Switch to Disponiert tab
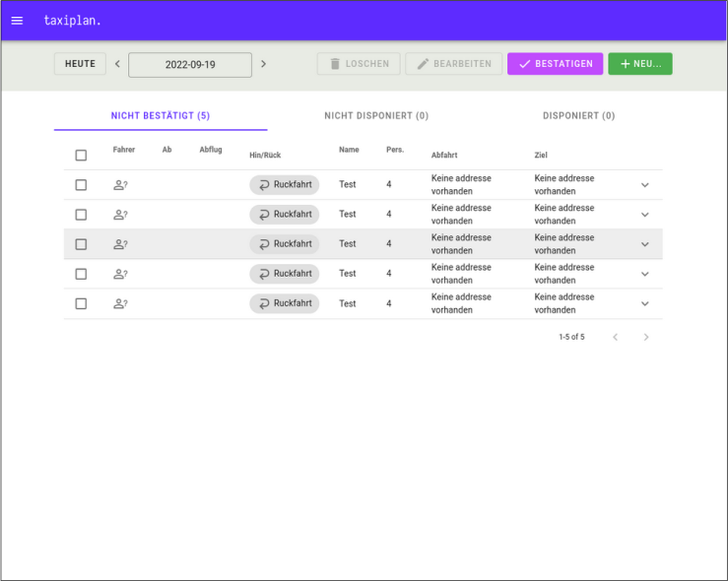 tap(578, 116)
